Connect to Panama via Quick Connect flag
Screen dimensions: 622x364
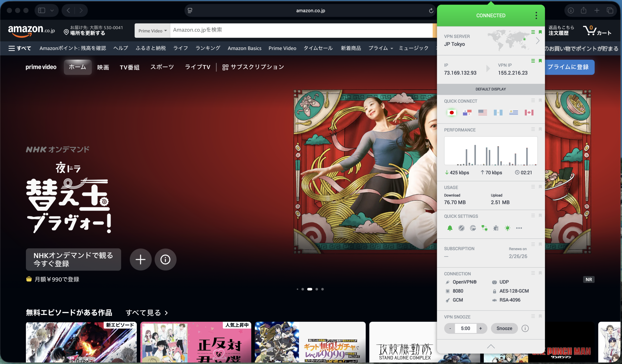click(467, 113)
